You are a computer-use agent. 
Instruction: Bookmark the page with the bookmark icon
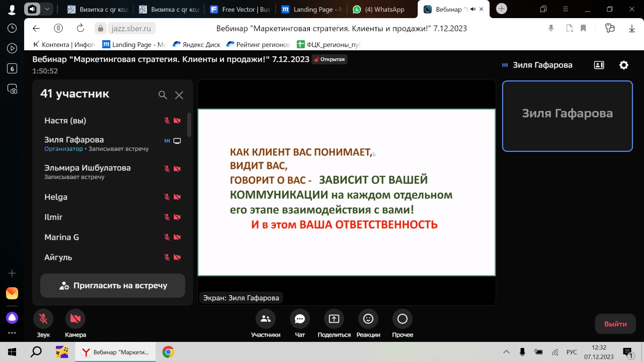coord(583,28)
